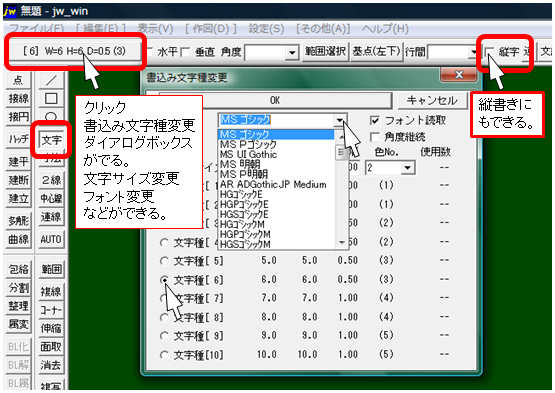Open the 設定(S) menu
This screenshot has width=555, height=393.
pyautogui.click(x=266, y=28)
